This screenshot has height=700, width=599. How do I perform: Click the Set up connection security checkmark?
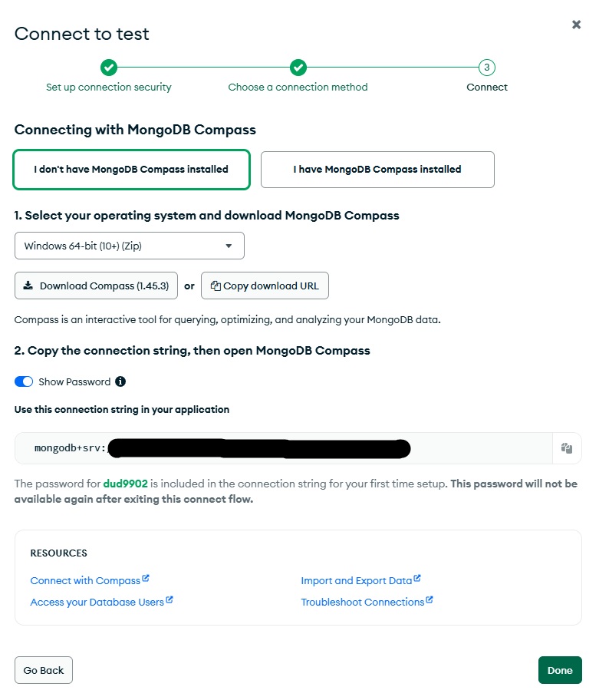tap(109, 68)
